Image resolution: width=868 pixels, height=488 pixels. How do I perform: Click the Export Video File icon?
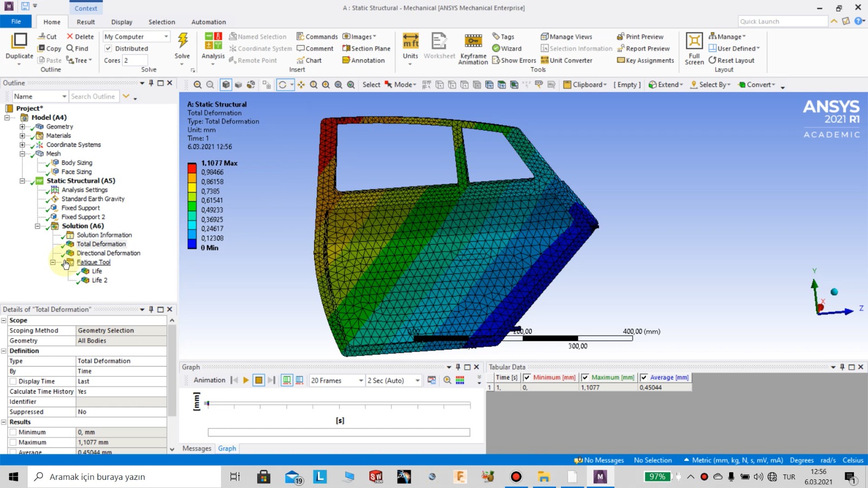pyautogui.click(x=432, y=380)
